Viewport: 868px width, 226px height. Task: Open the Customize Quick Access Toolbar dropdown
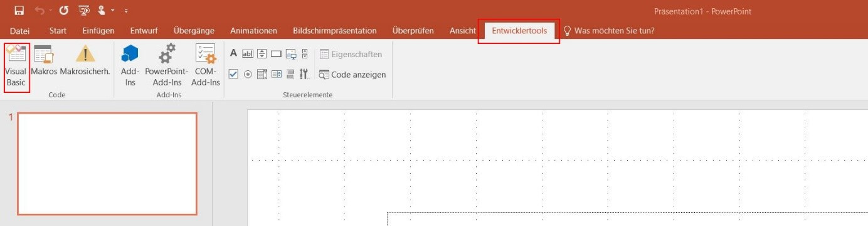[x=126, y=11]
